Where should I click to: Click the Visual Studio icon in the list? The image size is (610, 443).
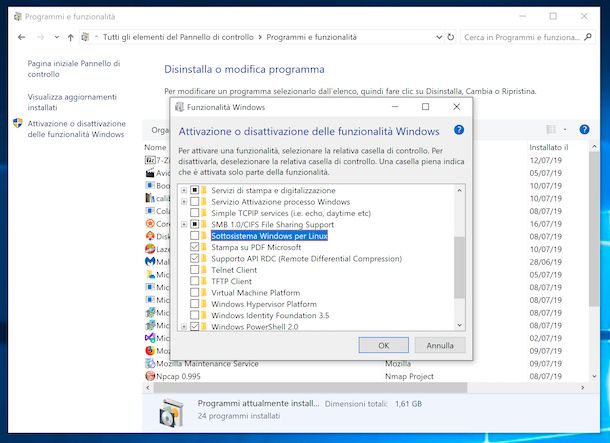coord(150,338)
